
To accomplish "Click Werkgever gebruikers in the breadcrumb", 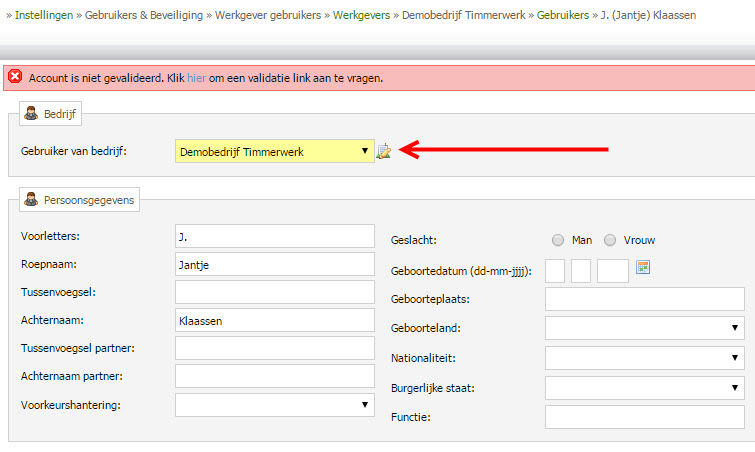I will coord(268,15).
